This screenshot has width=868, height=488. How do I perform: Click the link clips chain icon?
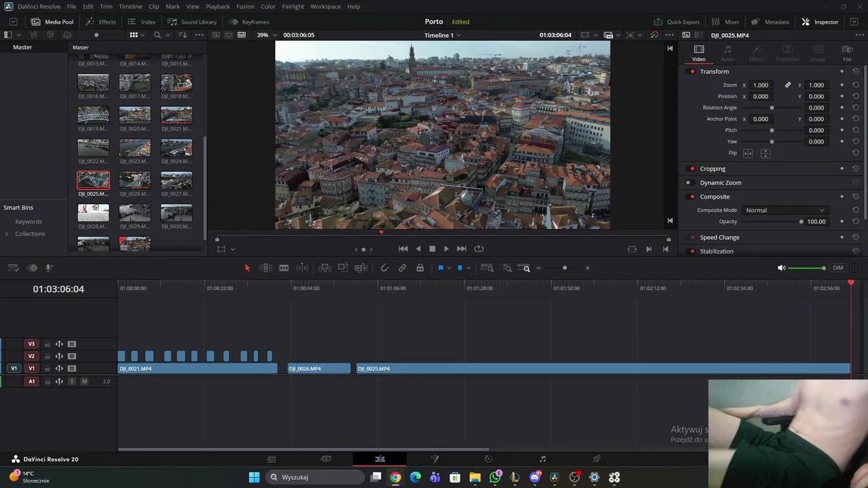402,268
